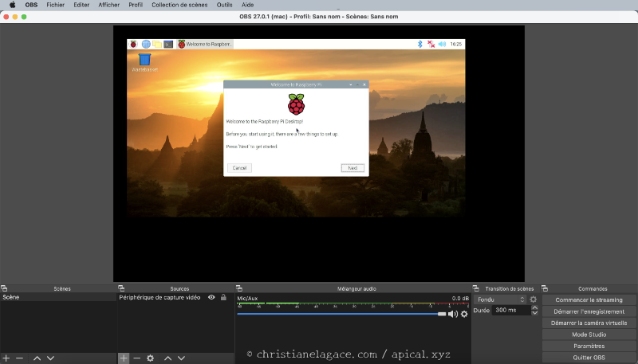Decrease transition duration with down arrow
The width and height of the screenshot is (638, 364).
tap(534, 313)
